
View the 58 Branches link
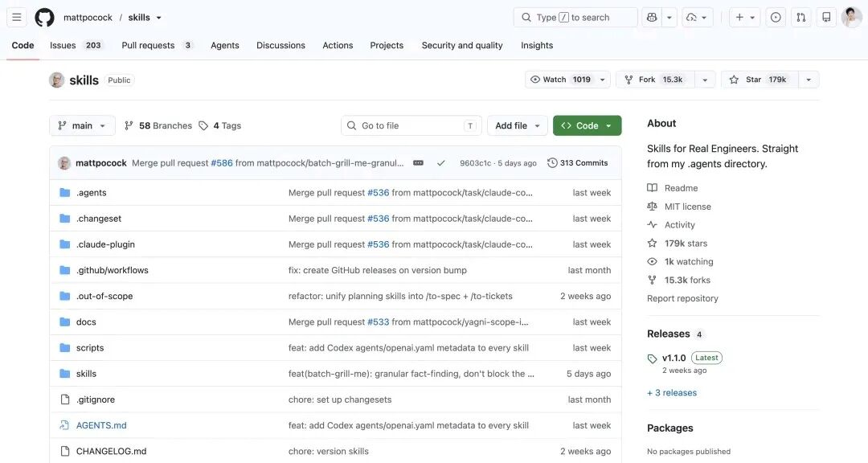point(158,125)
